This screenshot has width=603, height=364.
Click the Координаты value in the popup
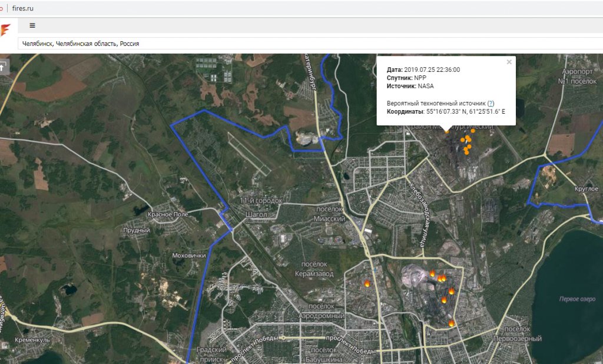[465, 111]
